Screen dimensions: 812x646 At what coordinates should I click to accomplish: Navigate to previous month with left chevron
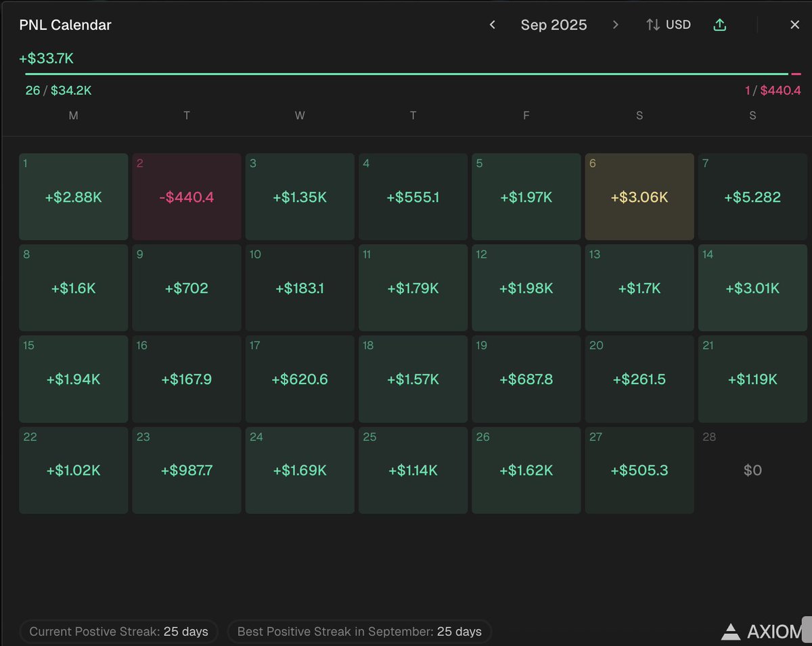[x=492, y=24]
